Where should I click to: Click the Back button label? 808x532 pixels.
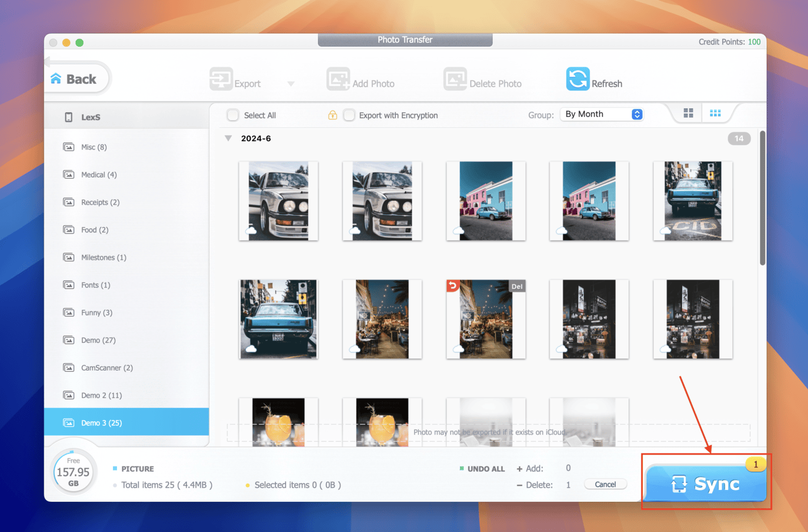tap(81, 79)
